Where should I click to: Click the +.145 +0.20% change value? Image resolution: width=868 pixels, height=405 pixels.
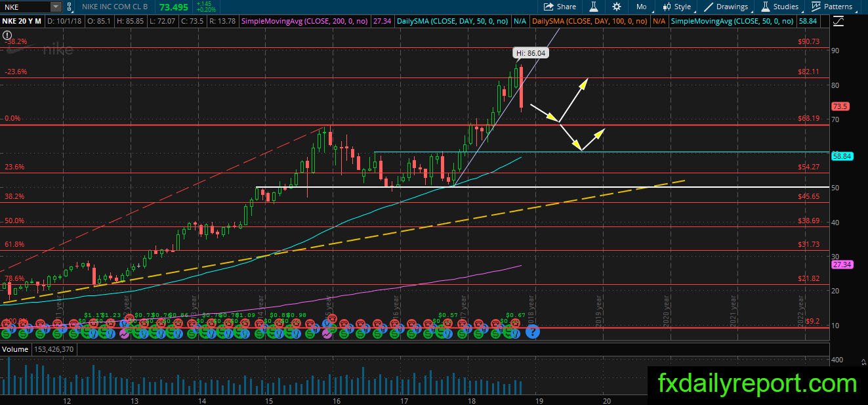(x=205, y=7)
